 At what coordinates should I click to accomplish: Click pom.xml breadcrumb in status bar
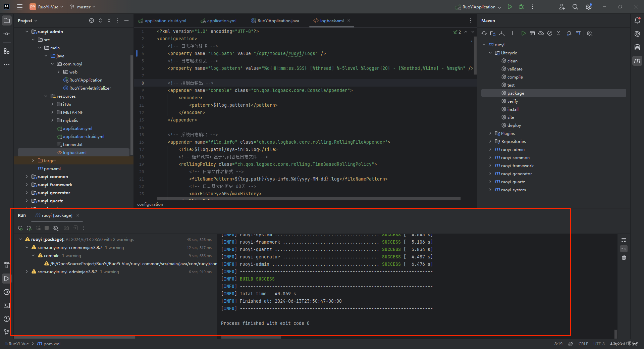[49, 344]
